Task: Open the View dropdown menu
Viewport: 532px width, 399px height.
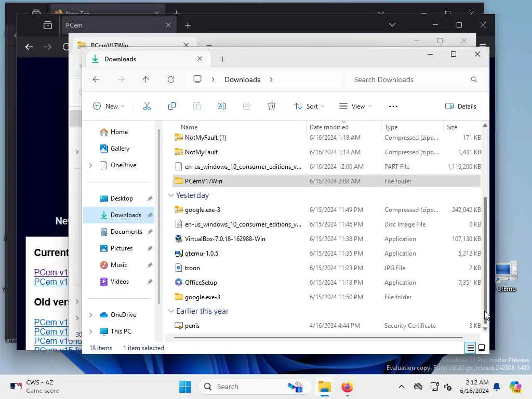Action: tap(355, 106)
